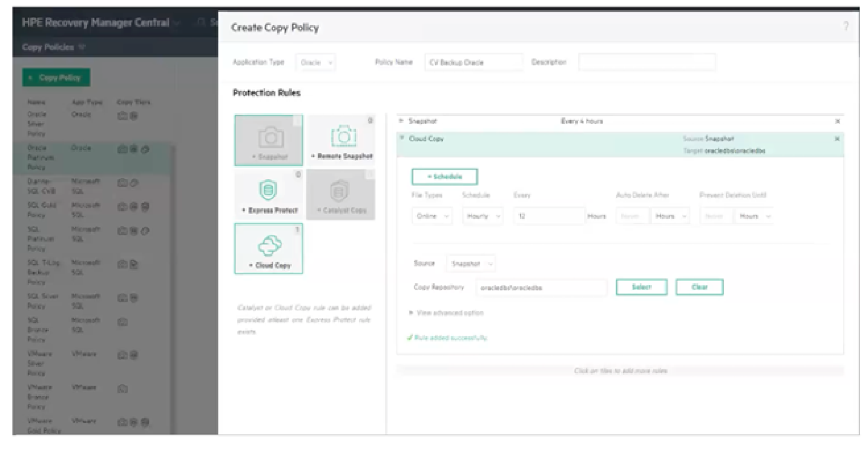Click the Policy Name input field

[x=473, y=62]
